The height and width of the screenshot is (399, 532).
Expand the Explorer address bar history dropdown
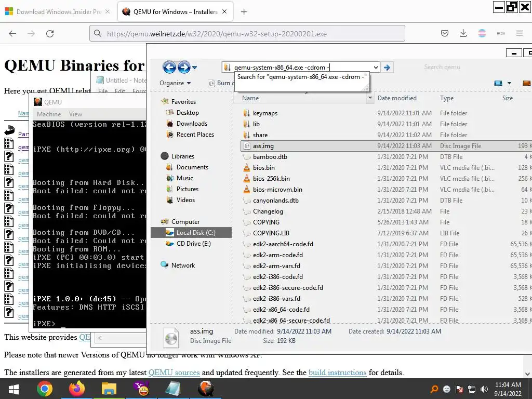[x=376, y=67]
